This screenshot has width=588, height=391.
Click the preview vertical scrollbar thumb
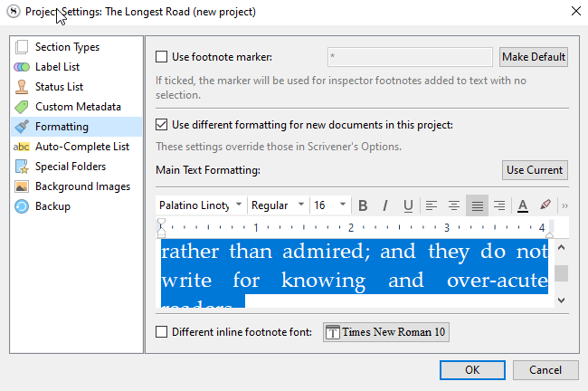point(562,273)
